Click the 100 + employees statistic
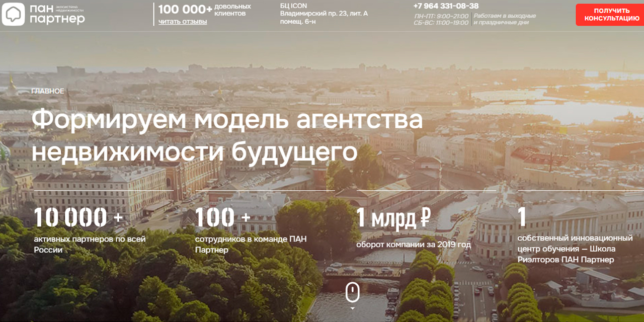Image resolution: width=644 pixels, height=322 pixels. [222, 217]
